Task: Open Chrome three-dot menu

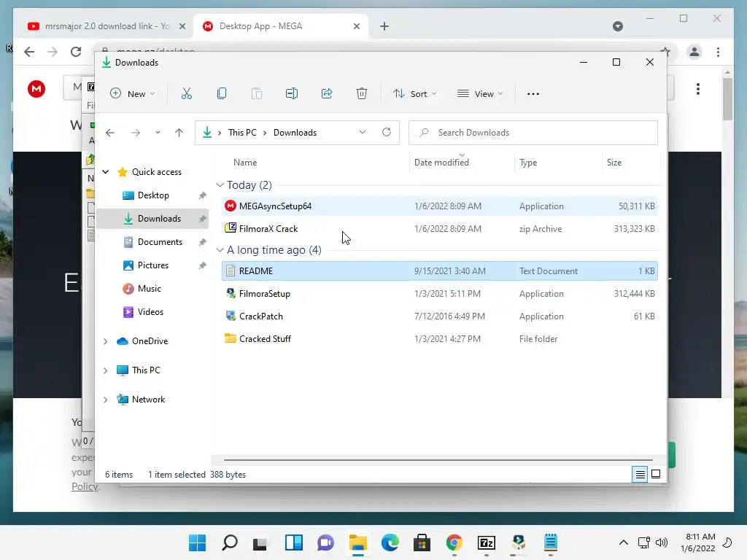Action: point(718,52)
